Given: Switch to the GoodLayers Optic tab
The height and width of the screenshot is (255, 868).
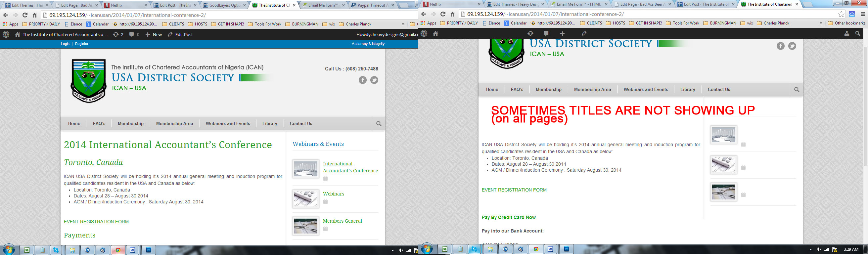Looking at the screenshot, I should tap(224, 5).
